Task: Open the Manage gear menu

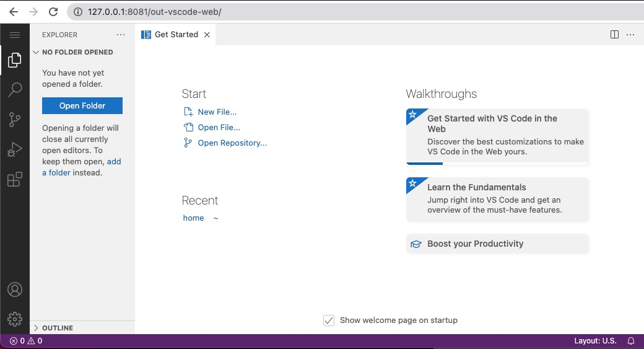Action: coord(15,319)
